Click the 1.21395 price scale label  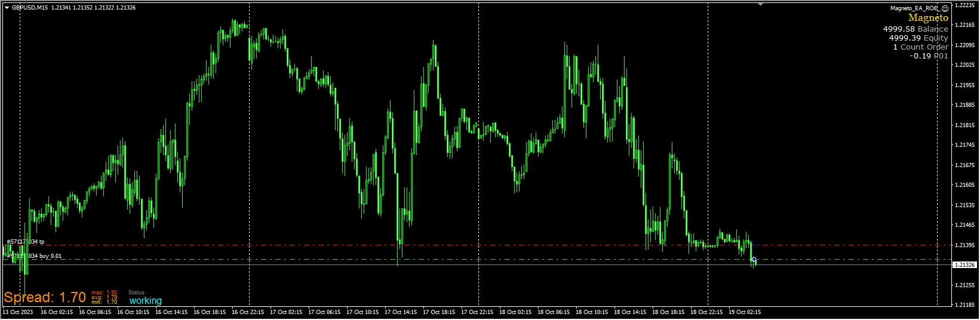click(965, 245)
